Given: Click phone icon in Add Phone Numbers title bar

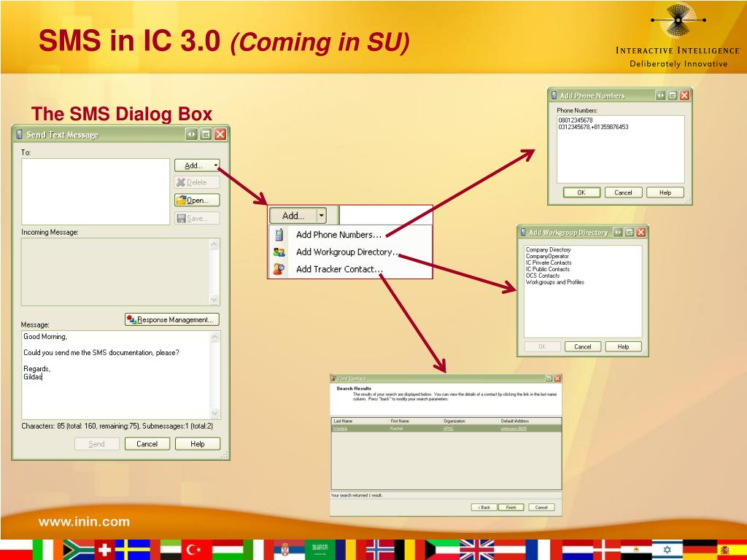Looking at the screenshot, I should (x=554, y=96).
